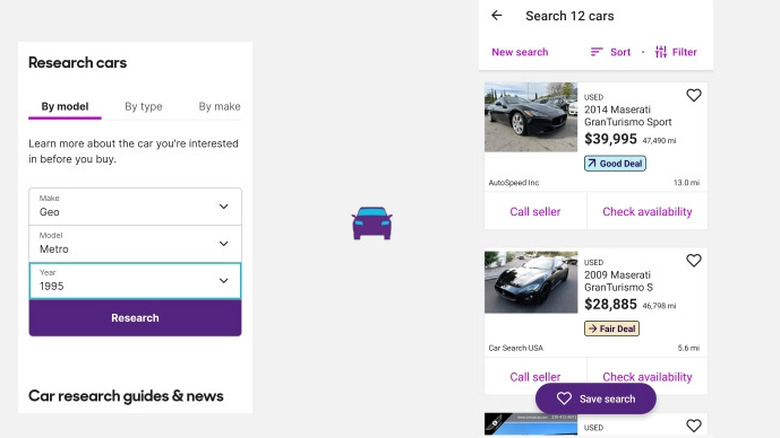Check availability of the 2014 Maserati
Viewport: 780px width, 438px height.
point(647,212)
